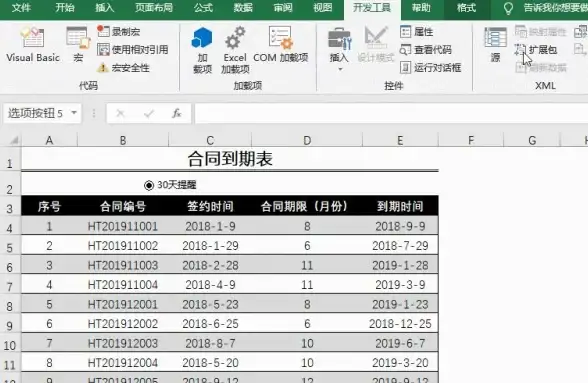Screen dimensions: 588x383
Task: Click the 序号 header cell
Action: [49, 206]
